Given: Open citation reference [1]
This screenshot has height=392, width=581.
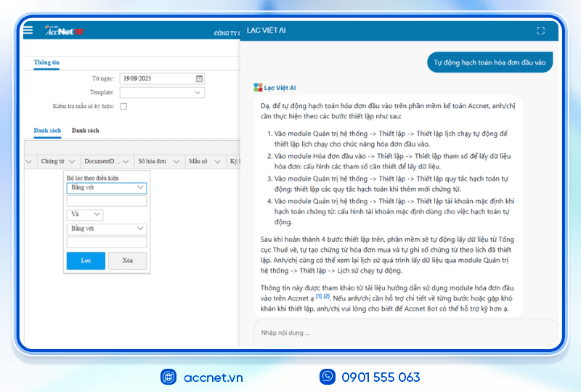Looking at the screenshot, I should tap(319, 296).
